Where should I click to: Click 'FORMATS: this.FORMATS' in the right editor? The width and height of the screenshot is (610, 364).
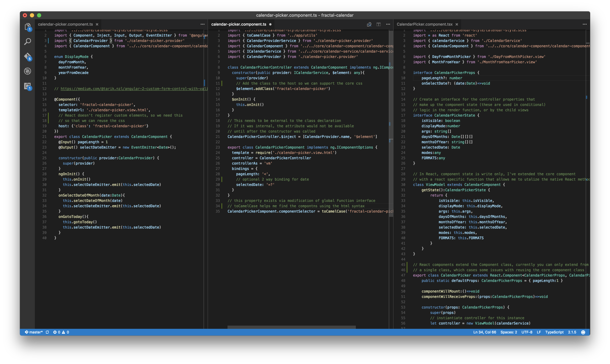coord(461,238)
